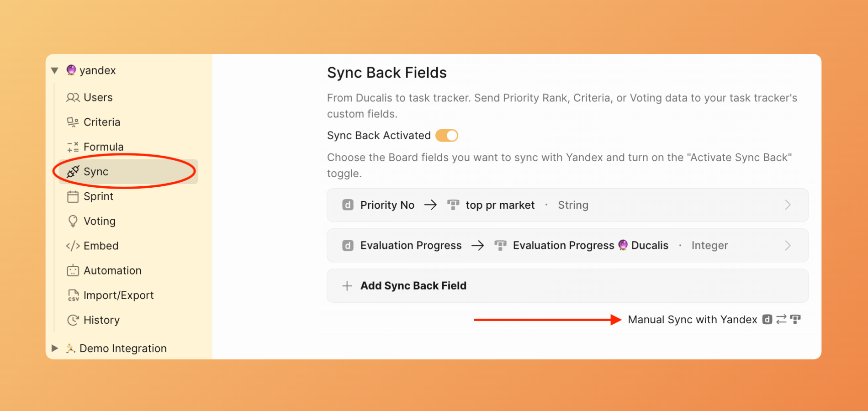Open the Voting settings section
This screenshot has width=868, height=411.
pos(100,221)
